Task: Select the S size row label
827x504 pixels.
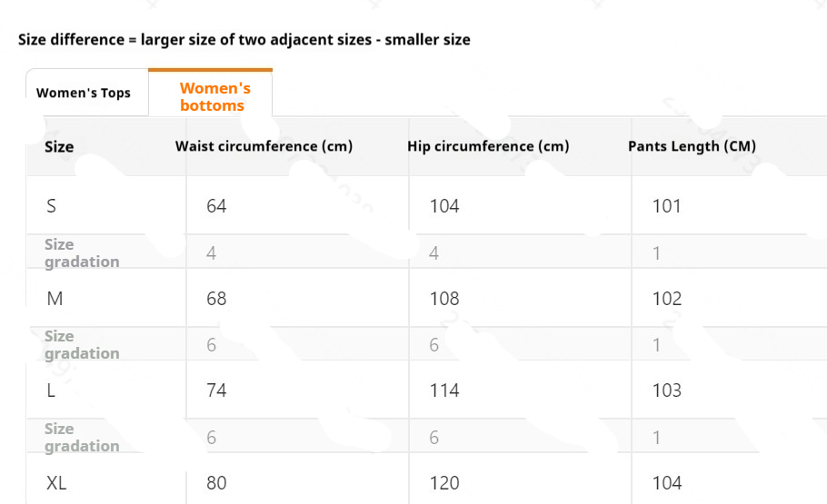Action: 51,206
